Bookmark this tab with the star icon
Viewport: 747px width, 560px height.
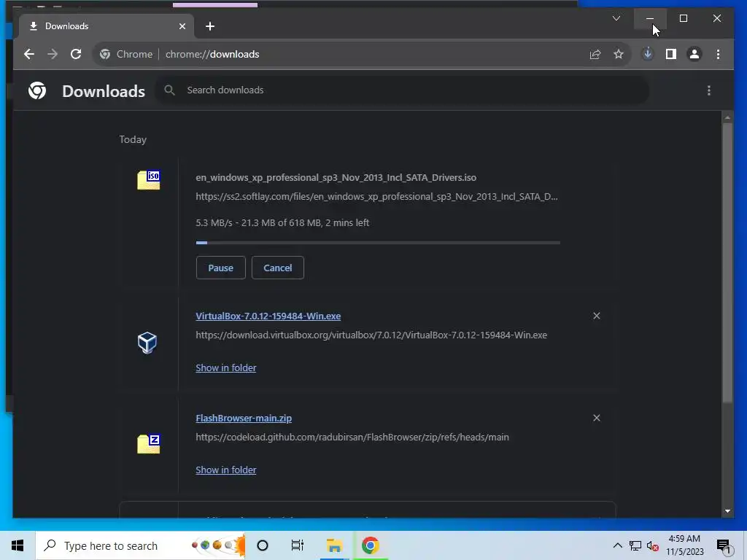pyautogui.click(x=619, y=54)
